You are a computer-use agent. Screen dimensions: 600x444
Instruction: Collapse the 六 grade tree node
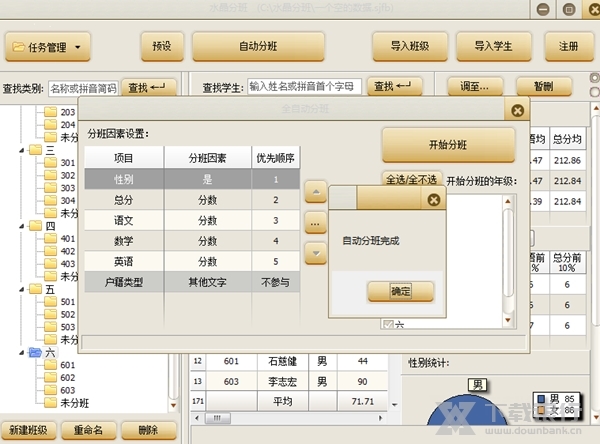(22, 353)
